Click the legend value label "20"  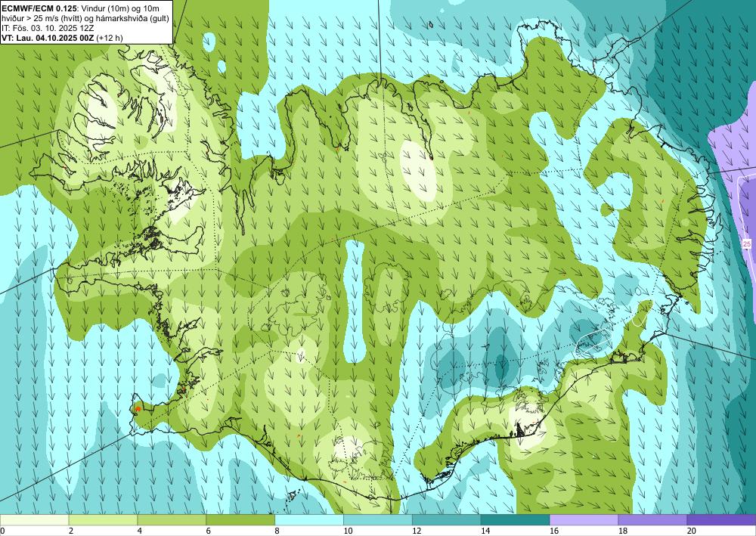pos(692,531)
